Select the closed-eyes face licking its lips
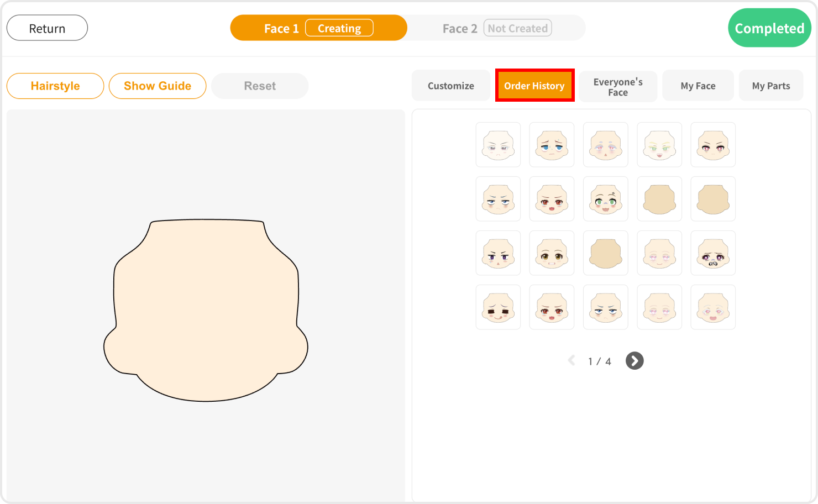 tap(498, 307)
